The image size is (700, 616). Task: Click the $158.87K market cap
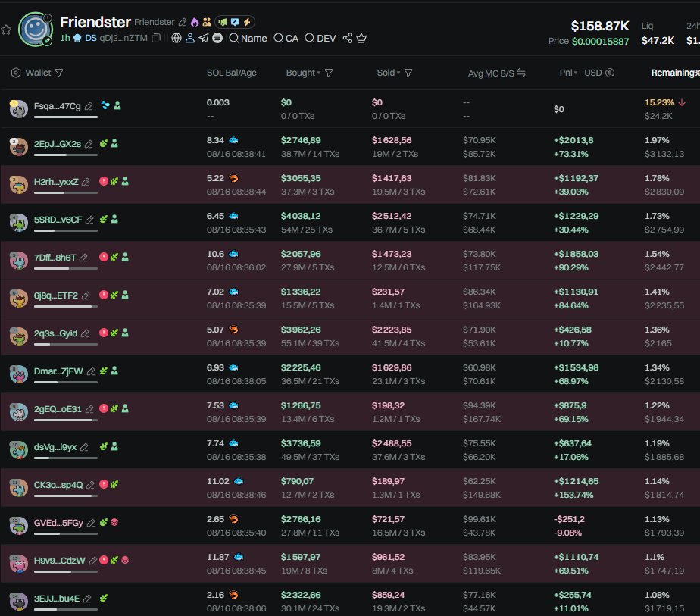[600, 26]
